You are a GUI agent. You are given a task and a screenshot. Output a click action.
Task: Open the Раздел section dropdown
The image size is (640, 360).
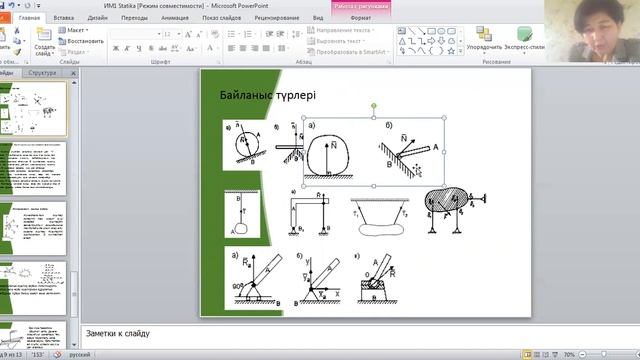[73, 52]
